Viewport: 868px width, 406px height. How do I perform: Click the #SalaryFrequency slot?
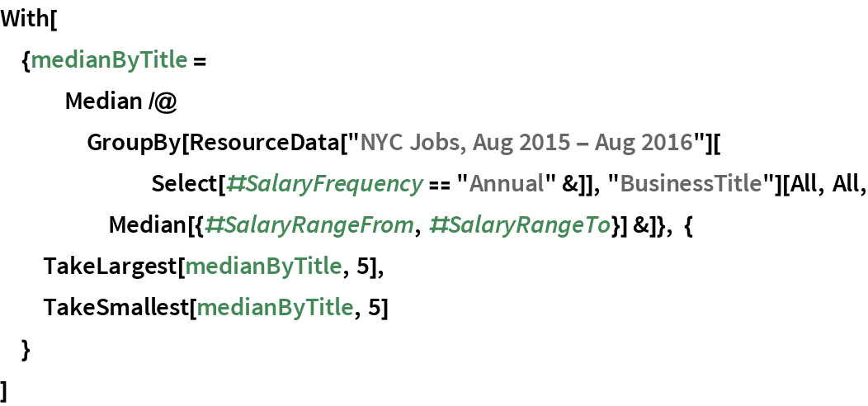[x=323, y=184]
